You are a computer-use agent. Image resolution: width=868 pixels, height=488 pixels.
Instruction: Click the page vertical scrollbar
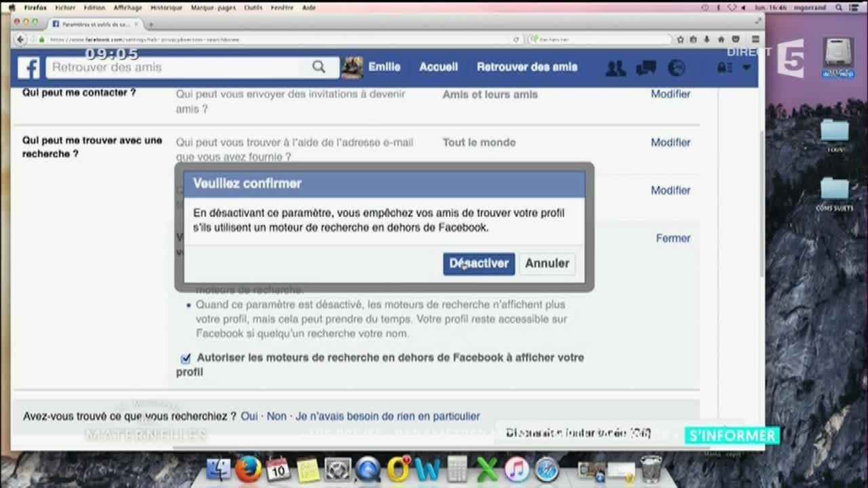click(761, 203)
